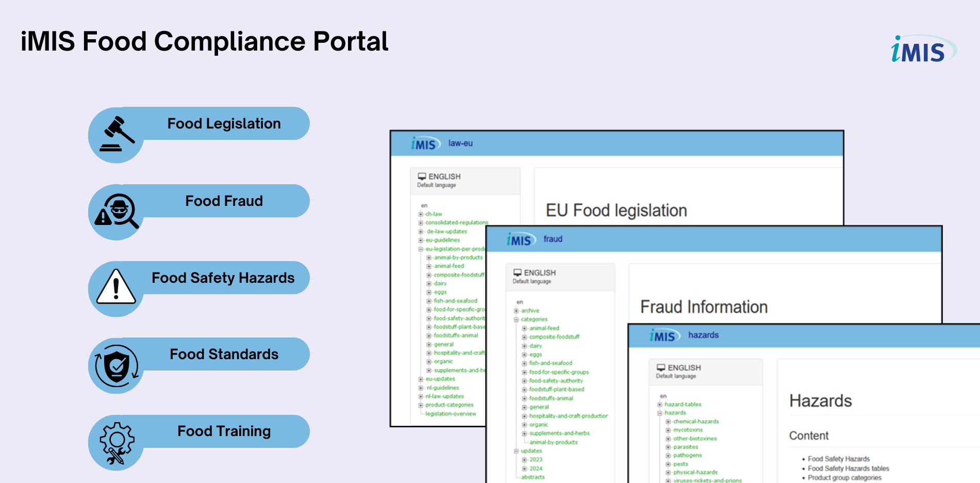Click the Product group categories bullet
The width and height of the screenshot is (980, 483).
(x=844, y=478)
